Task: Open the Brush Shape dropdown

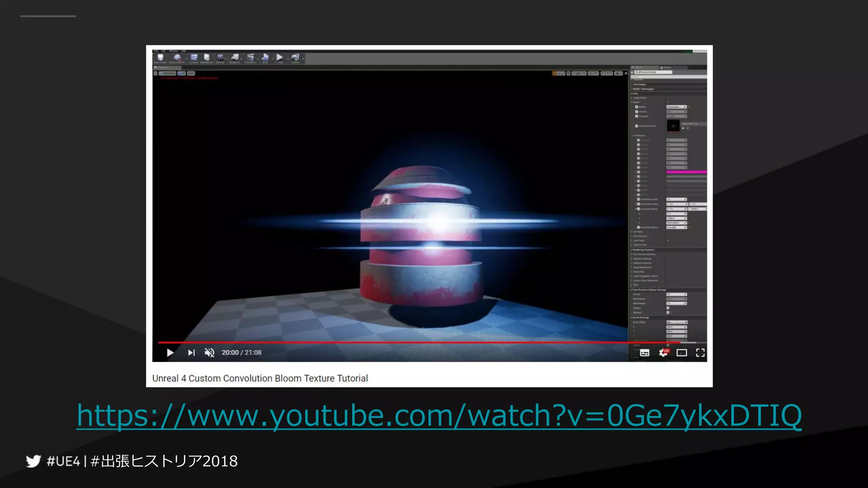Action: pyautogui.click(x=676, y=322)
